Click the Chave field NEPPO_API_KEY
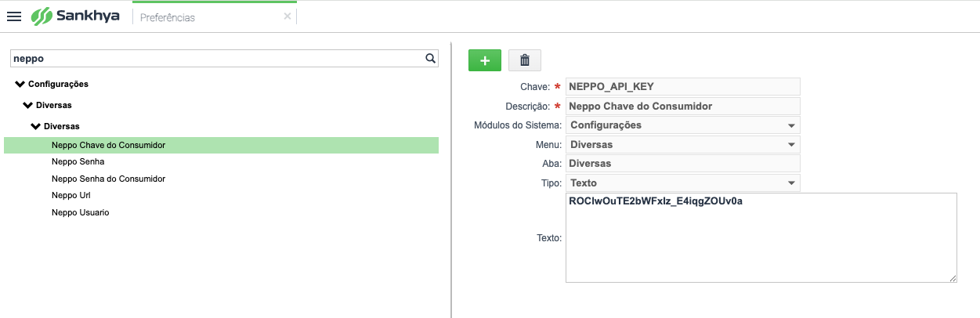The image size is (980, 318). point(682,86)
